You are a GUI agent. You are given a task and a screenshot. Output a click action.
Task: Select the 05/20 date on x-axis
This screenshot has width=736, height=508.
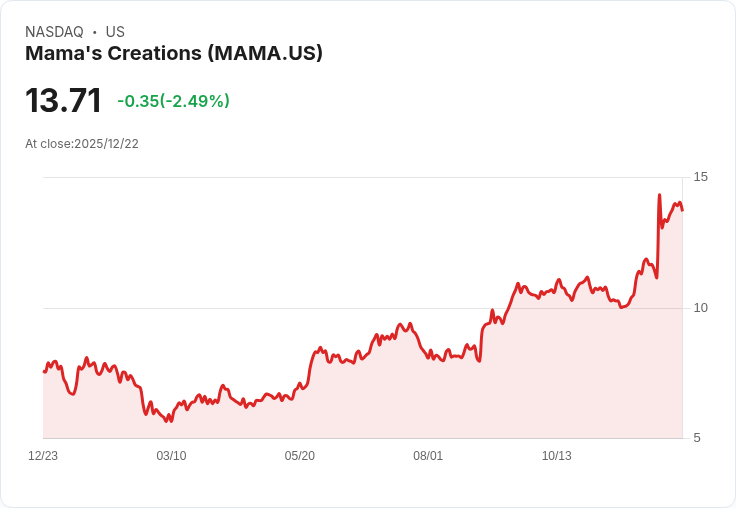(x=299, y=456)
